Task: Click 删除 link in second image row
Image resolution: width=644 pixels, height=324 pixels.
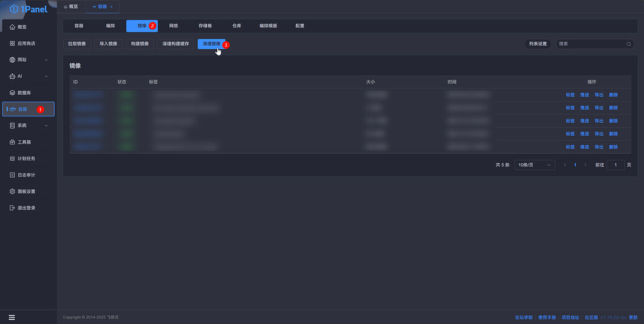Action: [x=613, y=108]
